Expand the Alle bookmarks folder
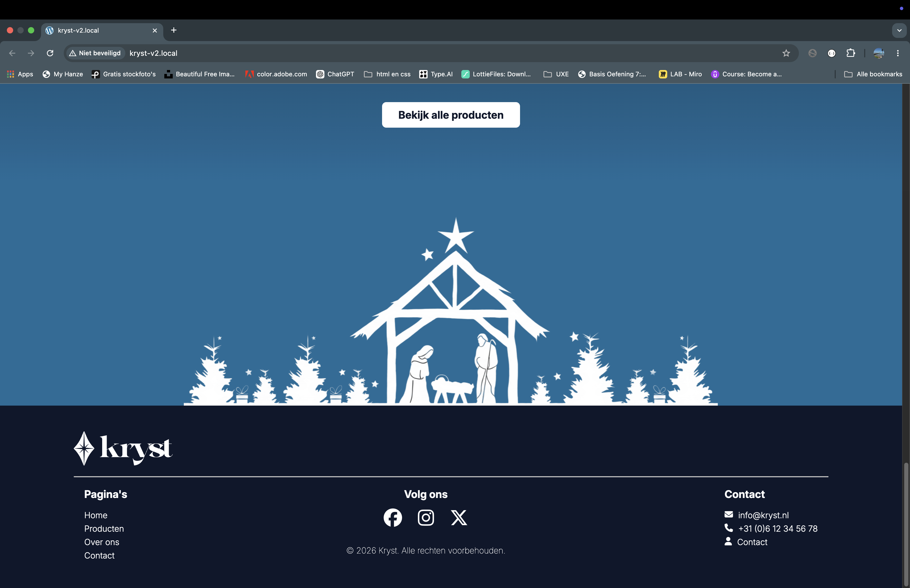The height and width of the screenshot is (588, 910). click(x=873, y=74)
